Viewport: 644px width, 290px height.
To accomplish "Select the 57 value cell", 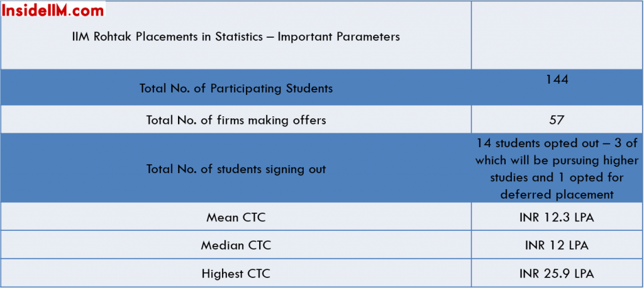I will [557, 119].
